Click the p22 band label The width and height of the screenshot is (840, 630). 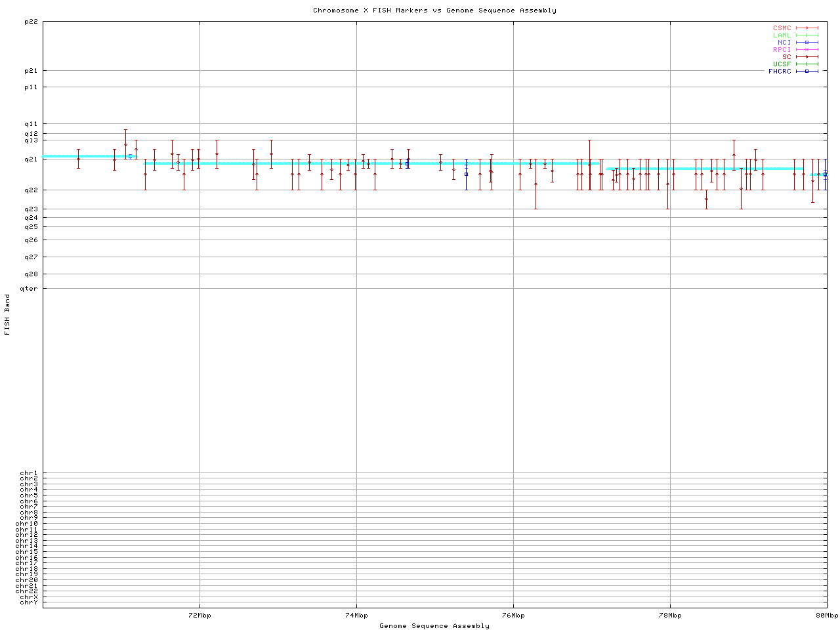click(31, 22)
